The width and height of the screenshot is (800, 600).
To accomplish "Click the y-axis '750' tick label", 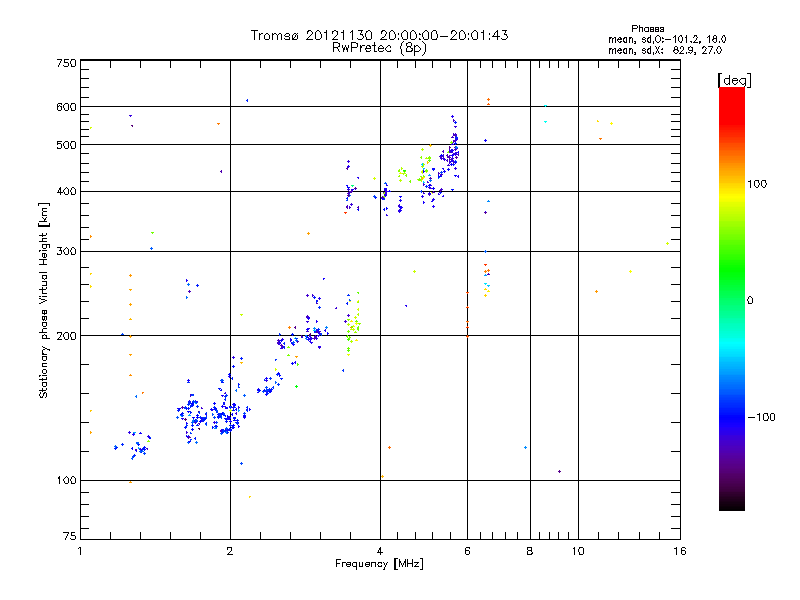I will (66, 63).
